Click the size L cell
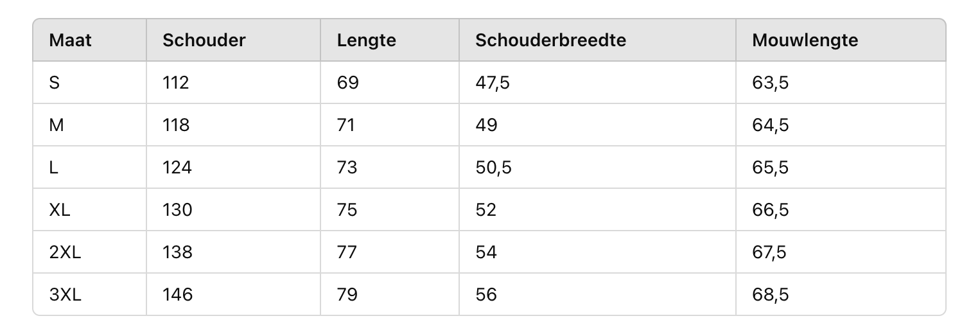Viewport: 980px width, 334px height. pos(54,168)
